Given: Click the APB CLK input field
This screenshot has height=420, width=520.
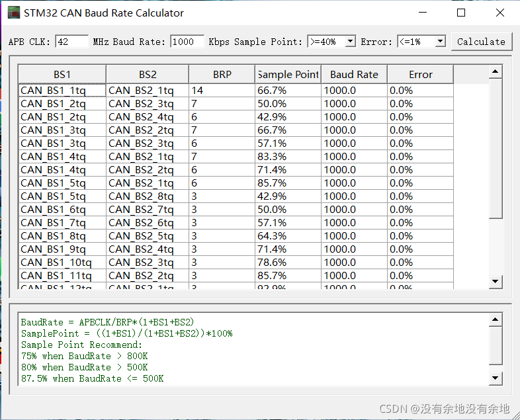Looking at the screenshot, I should (71, 42).
